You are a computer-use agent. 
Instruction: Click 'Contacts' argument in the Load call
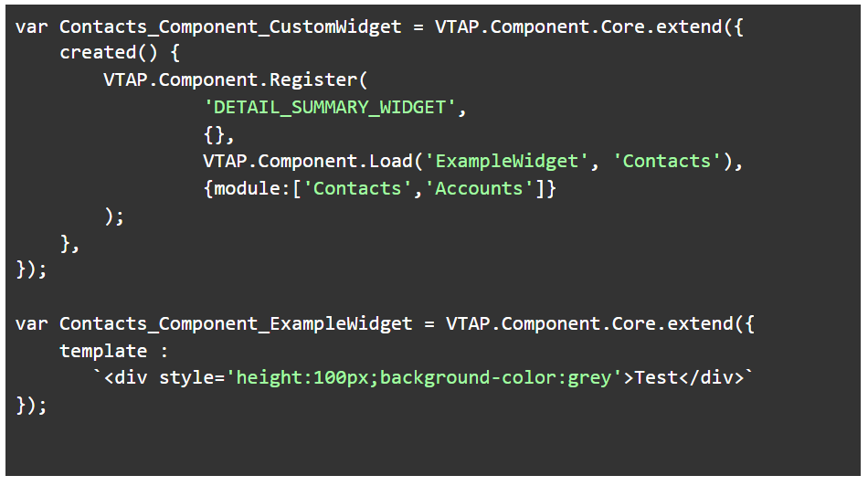tap(667, 162)
